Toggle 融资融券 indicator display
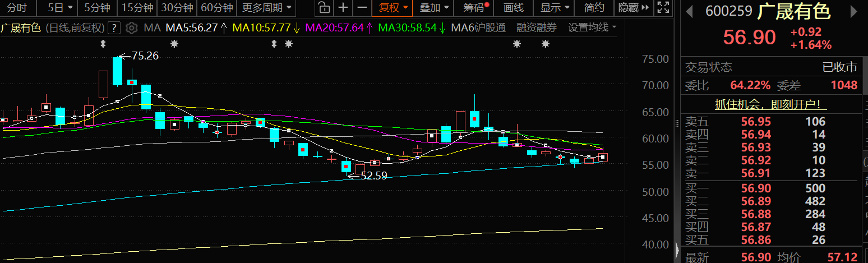Viewport: 868px width, 263px height. click(537, 28)
